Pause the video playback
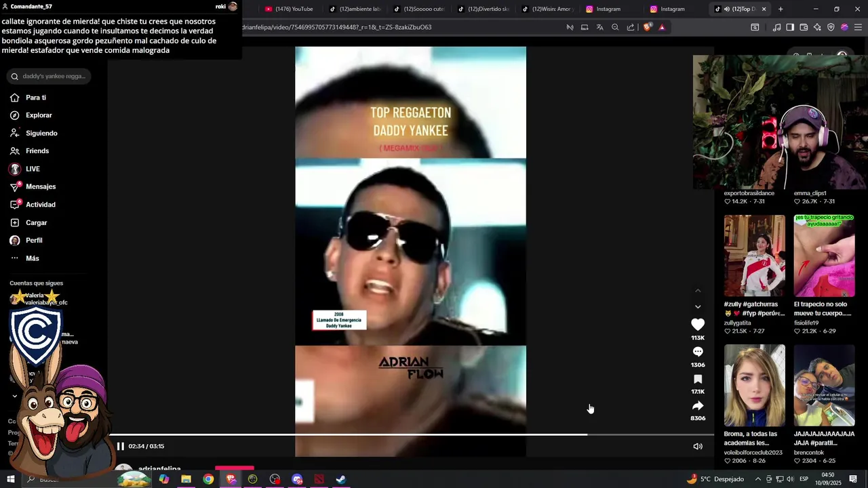 pyautogui.click(x=120, y=446)
